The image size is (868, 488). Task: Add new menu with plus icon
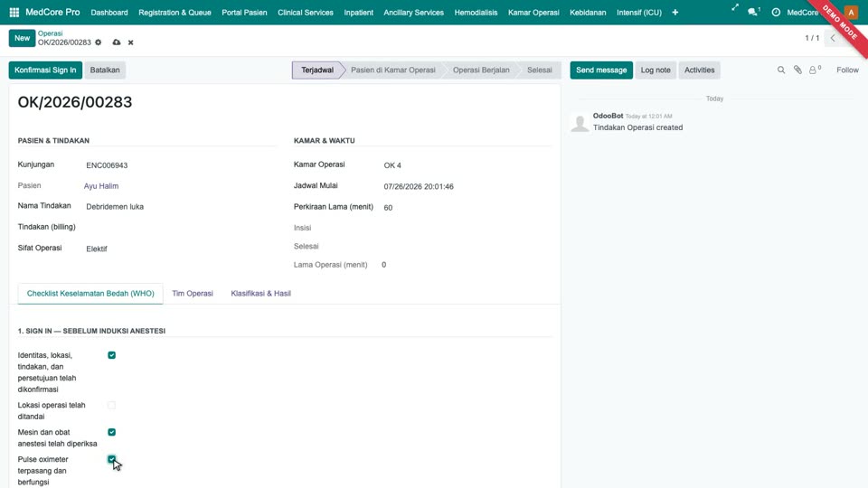click(x=675, y=12)
